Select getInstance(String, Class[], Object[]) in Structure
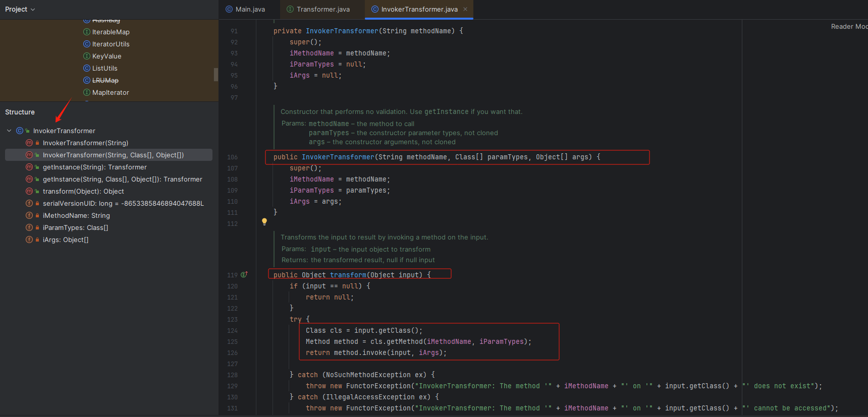 click(123, 179)
